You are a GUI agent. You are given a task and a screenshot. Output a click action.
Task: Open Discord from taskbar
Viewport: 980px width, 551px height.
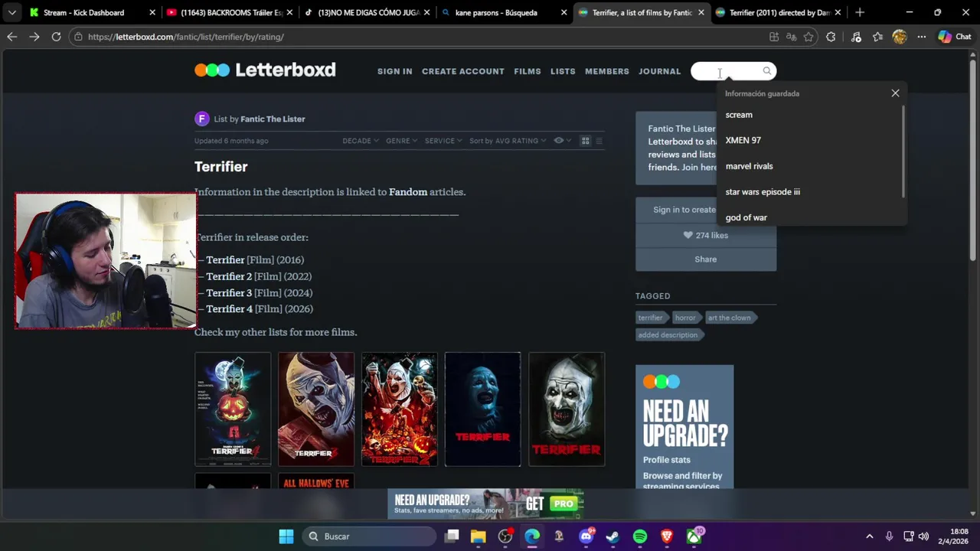tap(586, 536)
